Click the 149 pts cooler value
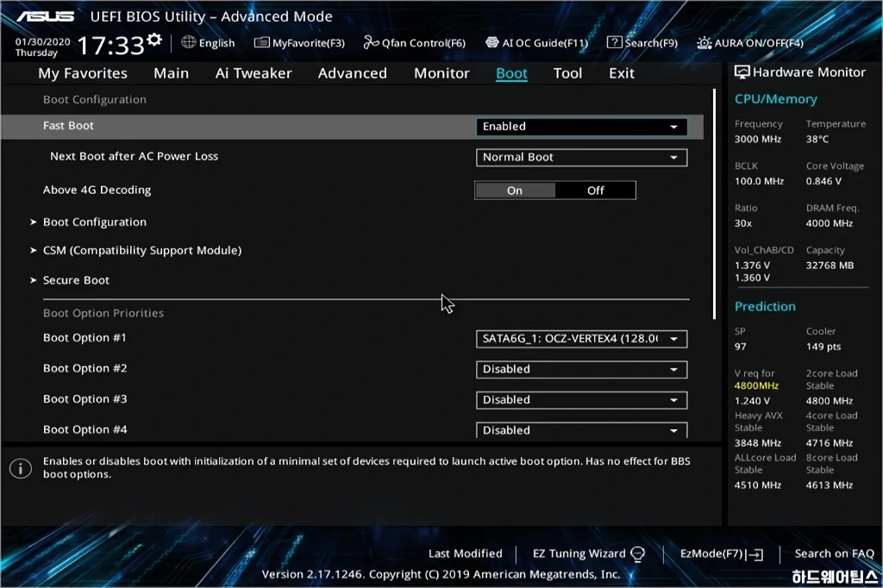The image size is (883, 588). (x=824, y=347)
